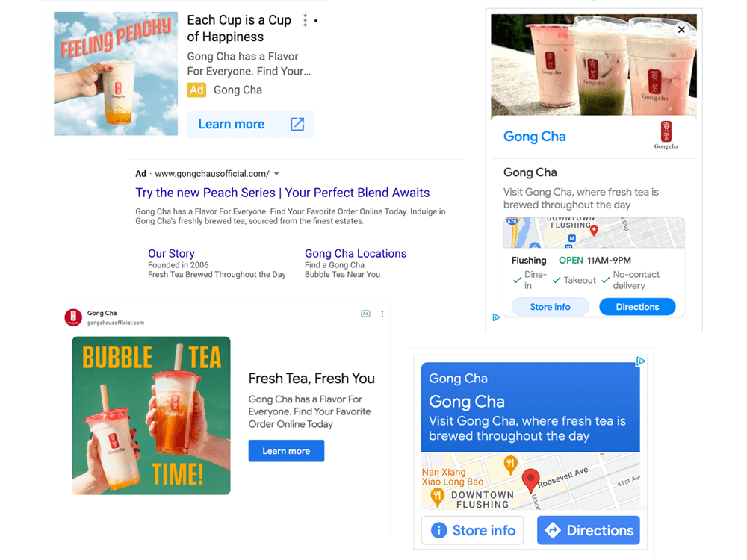The image size is (747, 560).
Task: Expand the dropdown arrow after gongchausofficial.com URL
Action: click(277, 174)
